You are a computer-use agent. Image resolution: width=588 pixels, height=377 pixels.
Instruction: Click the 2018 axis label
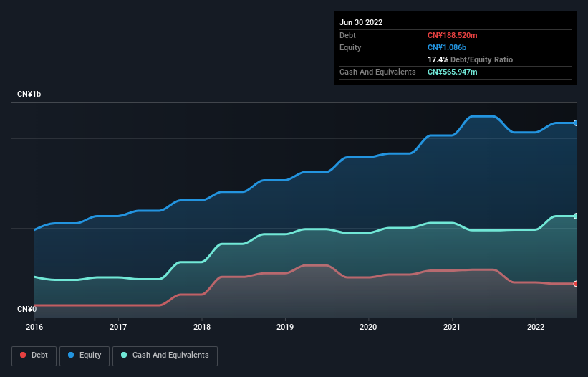[202, 327]
